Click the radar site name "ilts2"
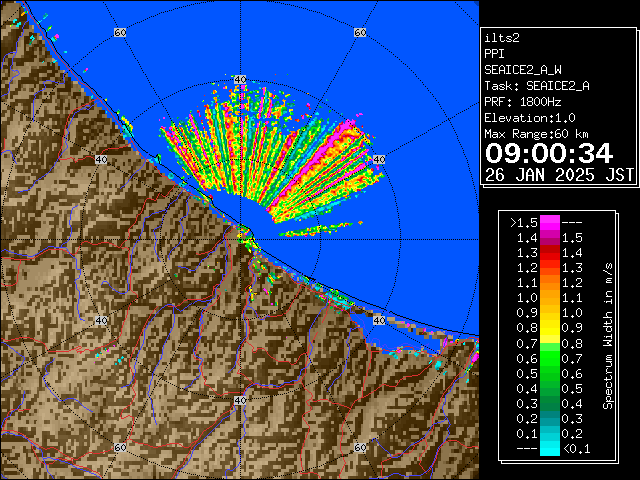 502,38
